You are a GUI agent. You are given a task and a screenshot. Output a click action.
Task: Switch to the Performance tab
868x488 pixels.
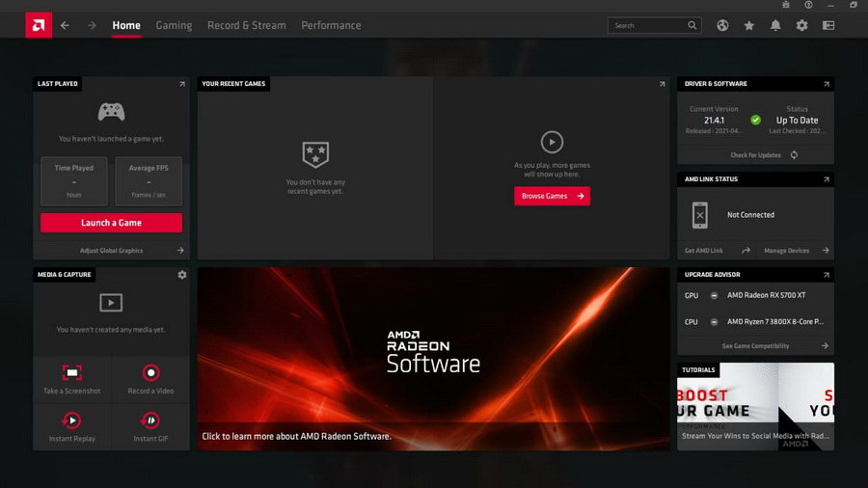click(x=331, y=25)
